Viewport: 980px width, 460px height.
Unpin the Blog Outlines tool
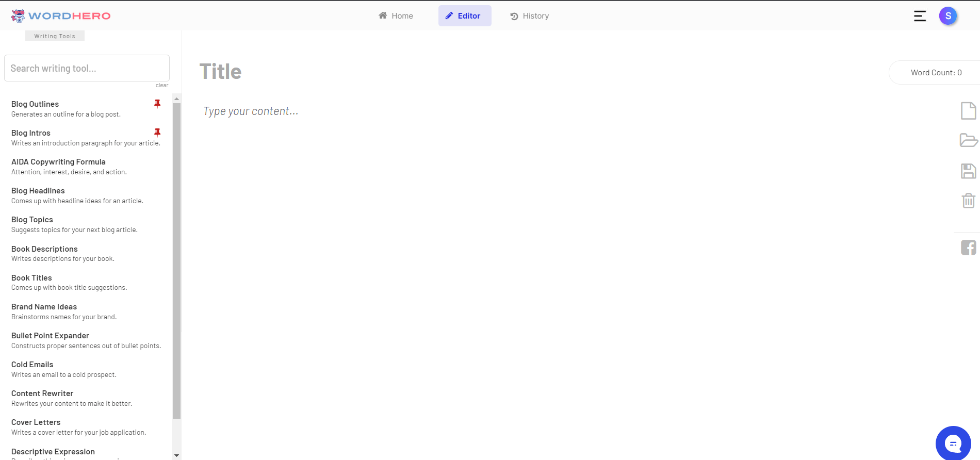(157, 104)
